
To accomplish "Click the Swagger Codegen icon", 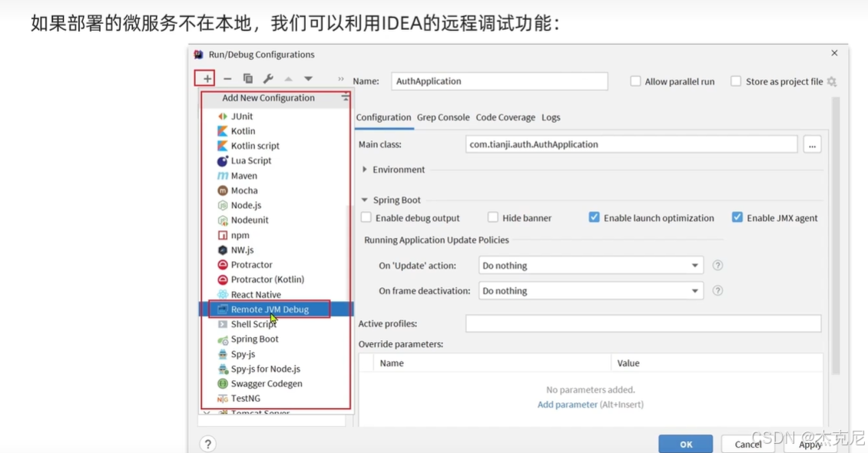I will [x=223, y=383].
